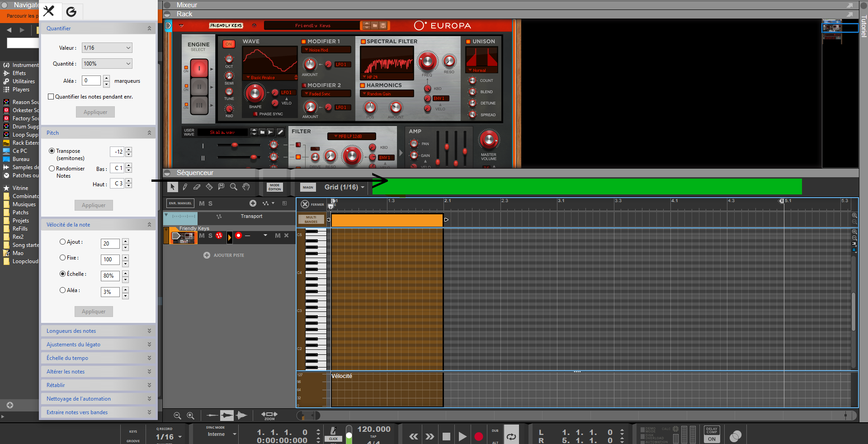This screenshot has height=444, width=868.
Task: Delete the Friendly Keys note lane
Action: 286,236
